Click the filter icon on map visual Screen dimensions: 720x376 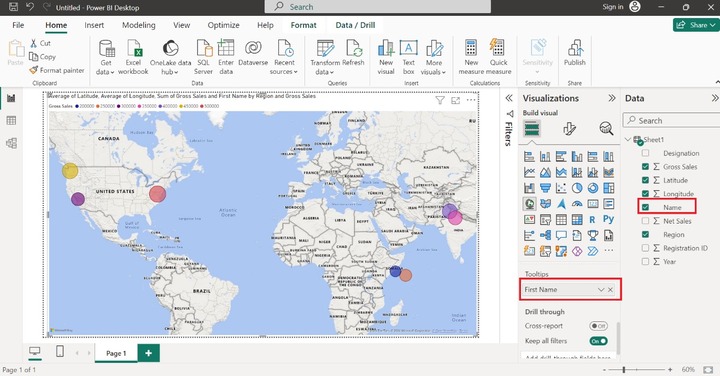440,100
